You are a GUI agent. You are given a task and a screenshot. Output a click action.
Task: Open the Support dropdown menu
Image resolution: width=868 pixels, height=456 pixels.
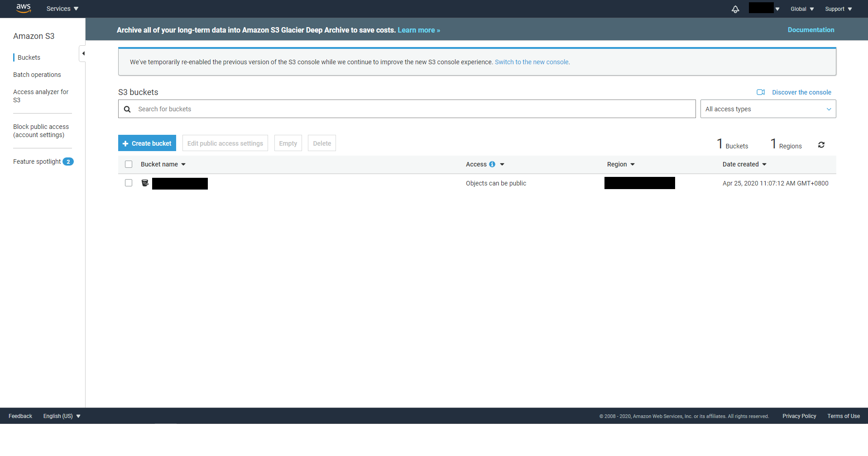[x=839, y=9]
